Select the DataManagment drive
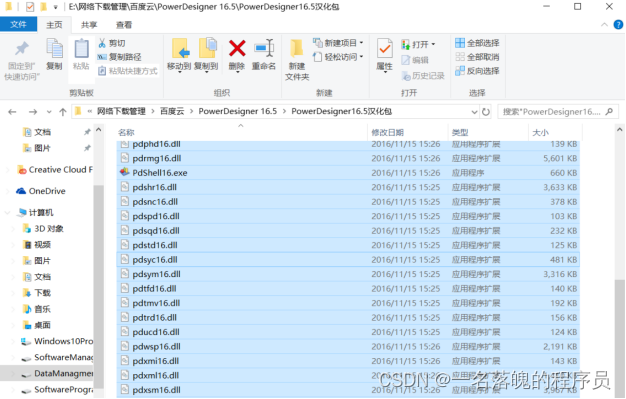626x399 pixels. click(57, 373)
